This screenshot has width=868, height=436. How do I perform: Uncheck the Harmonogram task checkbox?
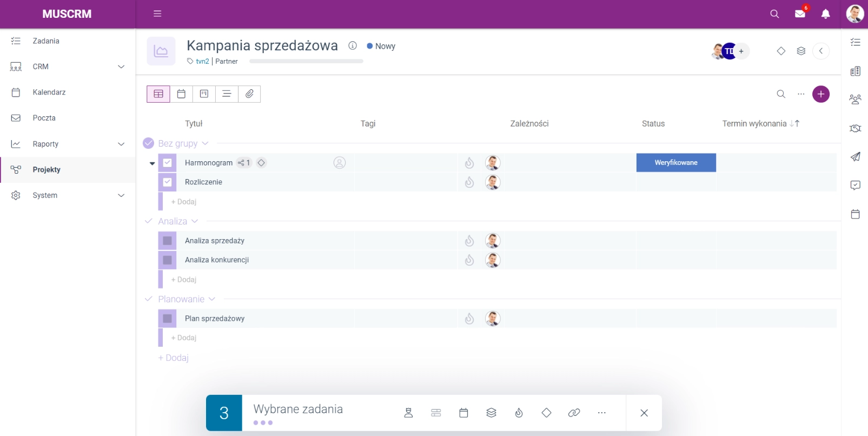point(167,163)
